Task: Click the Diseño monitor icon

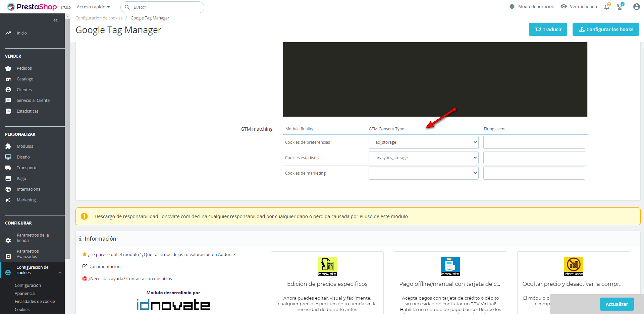Action: coord(8,157)
